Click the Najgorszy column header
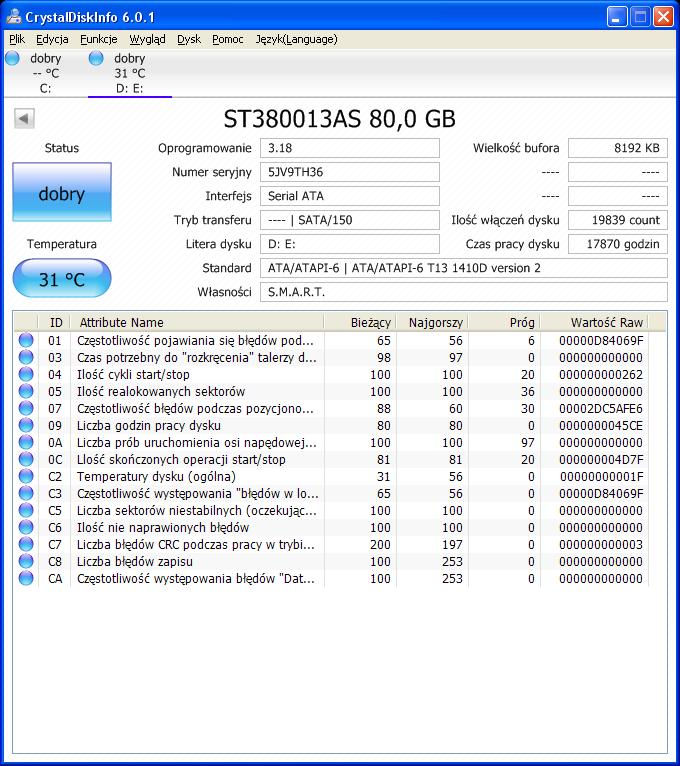This screenshot has width=680, height=766. click(x=432, y=322)
